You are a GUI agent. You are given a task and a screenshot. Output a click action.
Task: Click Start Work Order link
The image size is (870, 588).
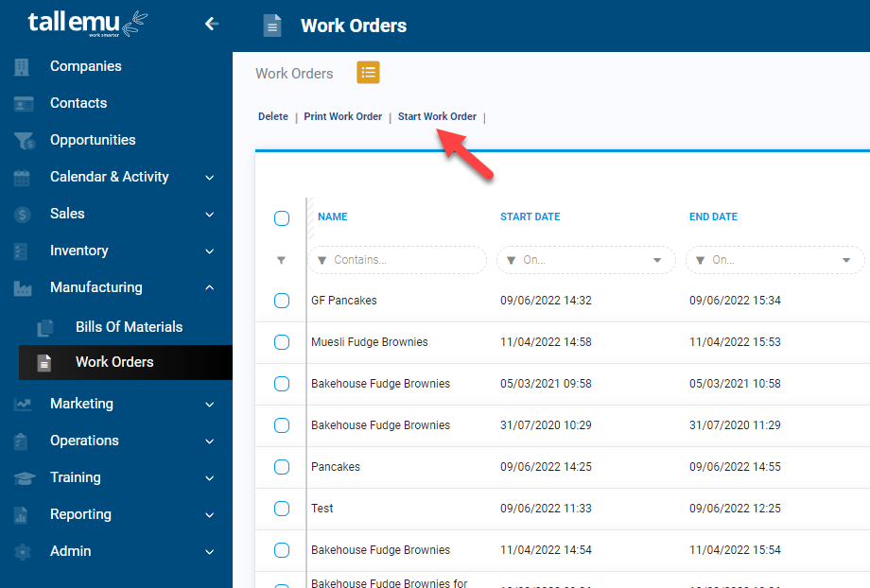(x=437, y=116)
